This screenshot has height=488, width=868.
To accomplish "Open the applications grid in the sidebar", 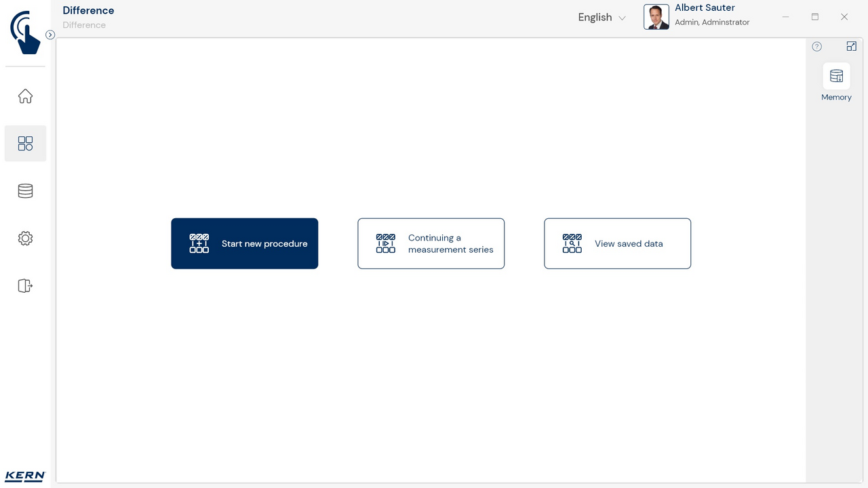I will coord(25,144).
